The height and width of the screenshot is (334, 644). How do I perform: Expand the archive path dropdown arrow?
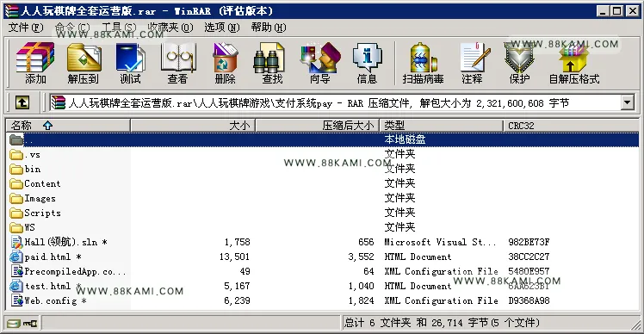point(627,102)
